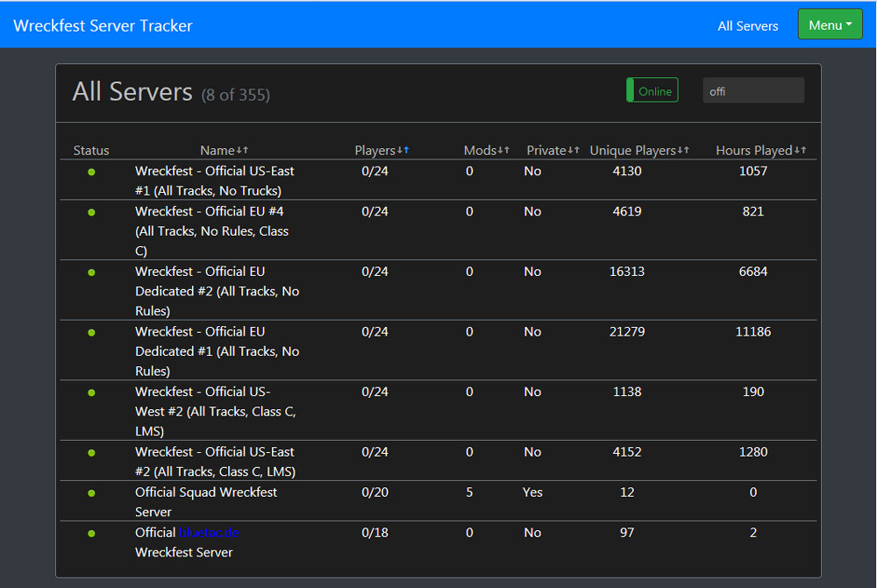Click unique players value 4619
The image size is (877, 588).
[x=627, y=211]
